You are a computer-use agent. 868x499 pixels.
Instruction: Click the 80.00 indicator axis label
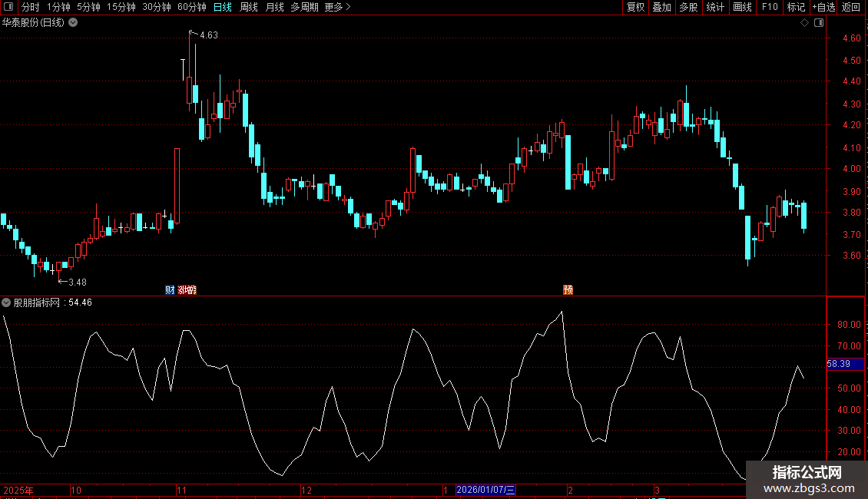tap(849, 325)
